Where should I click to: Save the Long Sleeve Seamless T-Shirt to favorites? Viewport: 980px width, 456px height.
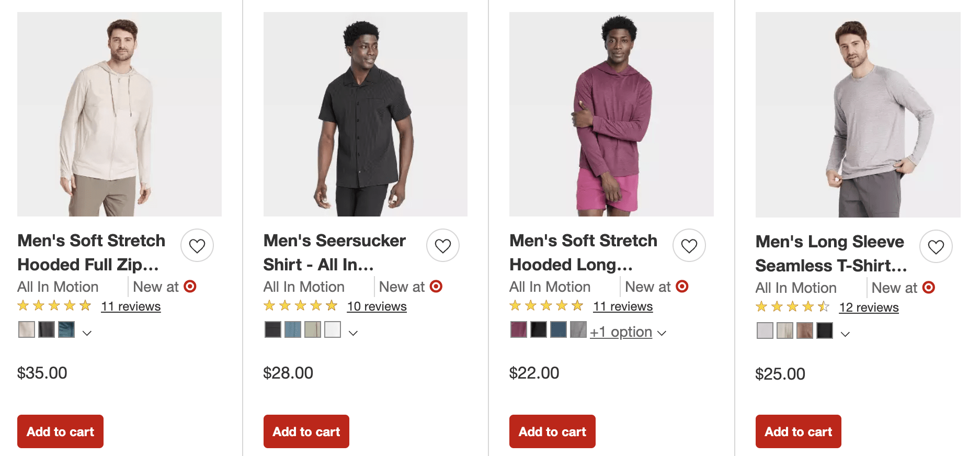pyautogui.click(x=936, y=246)
